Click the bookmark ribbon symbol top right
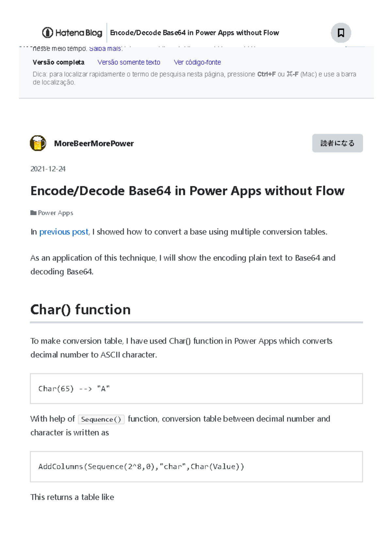 pyautogui.click(x=341, y=32)
